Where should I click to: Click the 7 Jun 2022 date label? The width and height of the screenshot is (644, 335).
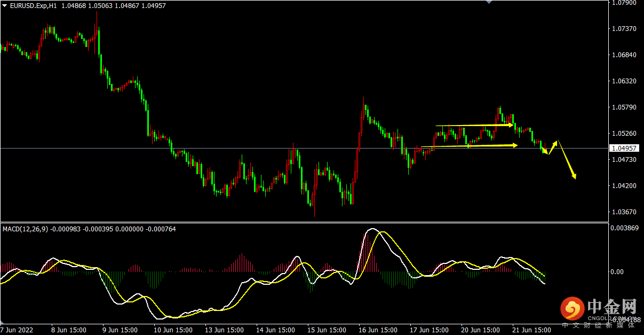17,330
